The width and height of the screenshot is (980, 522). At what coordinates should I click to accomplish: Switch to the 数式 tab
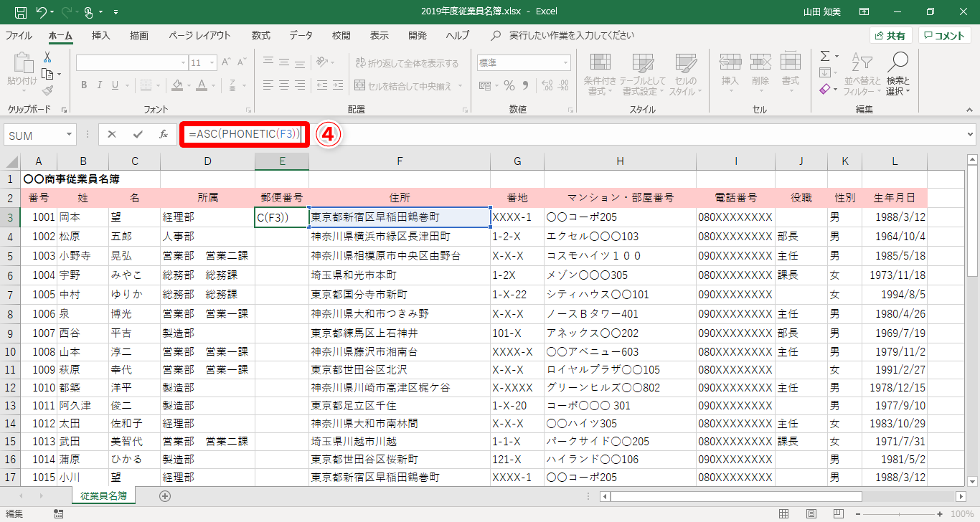coord(261,35)
